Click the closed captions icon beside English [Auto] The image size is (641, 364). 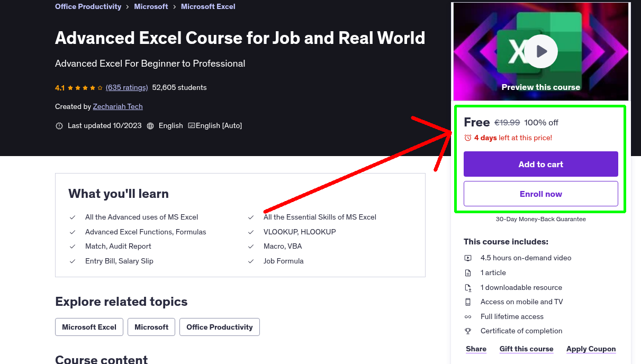(192, 126)
